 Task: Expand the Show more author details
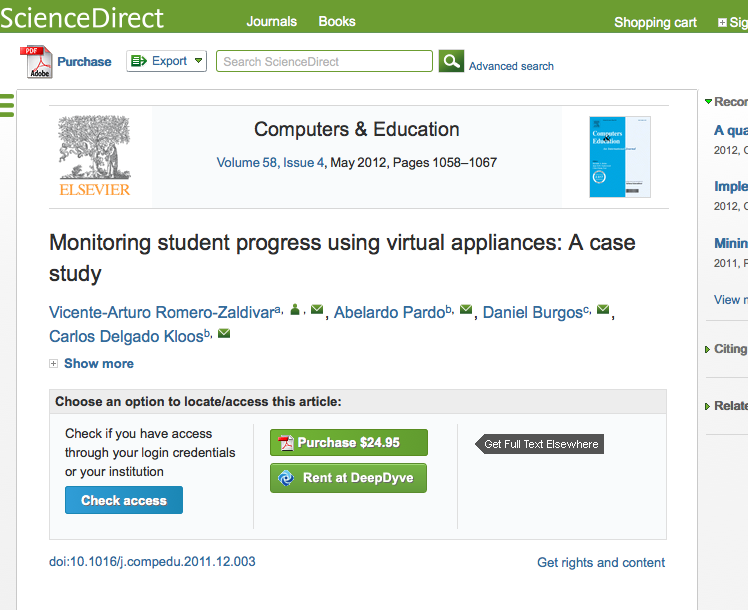pyautogui.click(x=98, y=363)
